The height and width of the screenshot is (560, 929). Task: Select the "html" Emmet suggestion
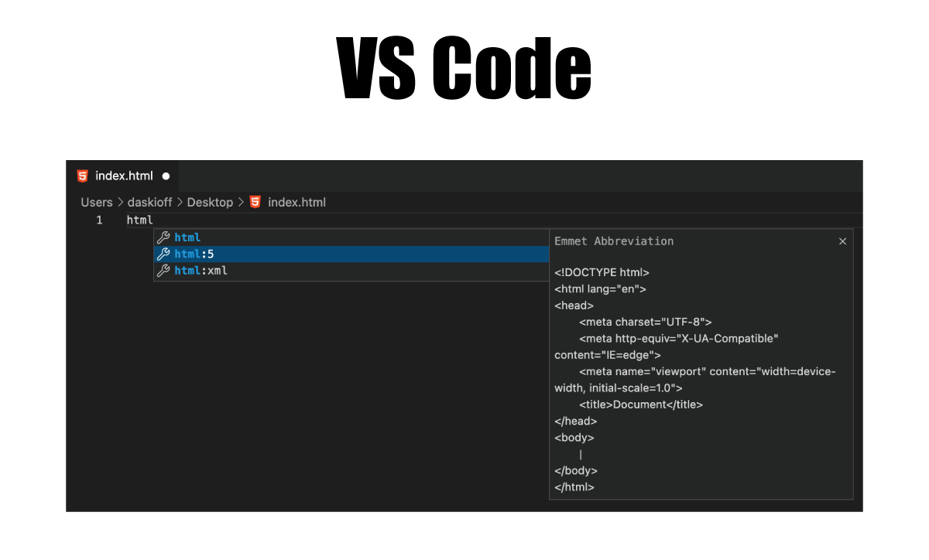pos(187,237)
